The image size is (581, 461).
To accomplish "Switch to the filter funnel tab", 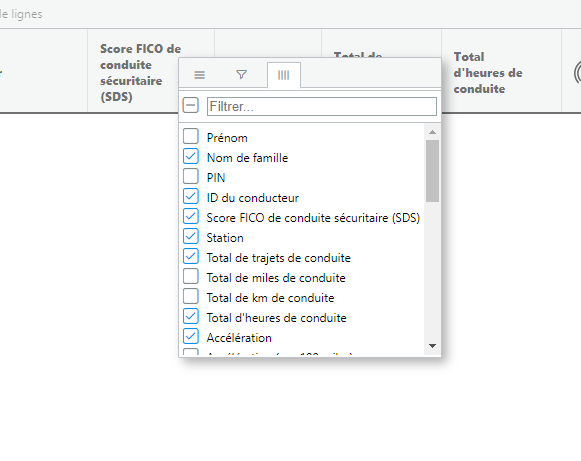I will click(241, 75).
